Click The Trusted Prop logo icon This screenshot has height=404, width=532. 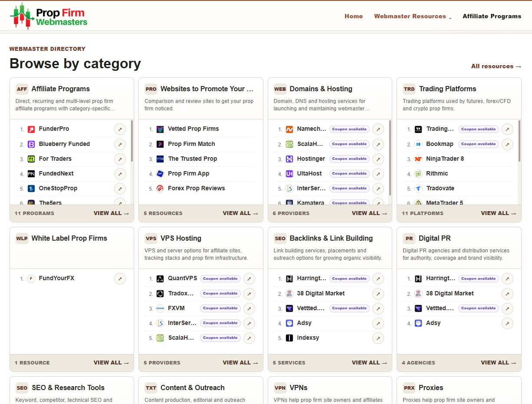click(160, 159)
